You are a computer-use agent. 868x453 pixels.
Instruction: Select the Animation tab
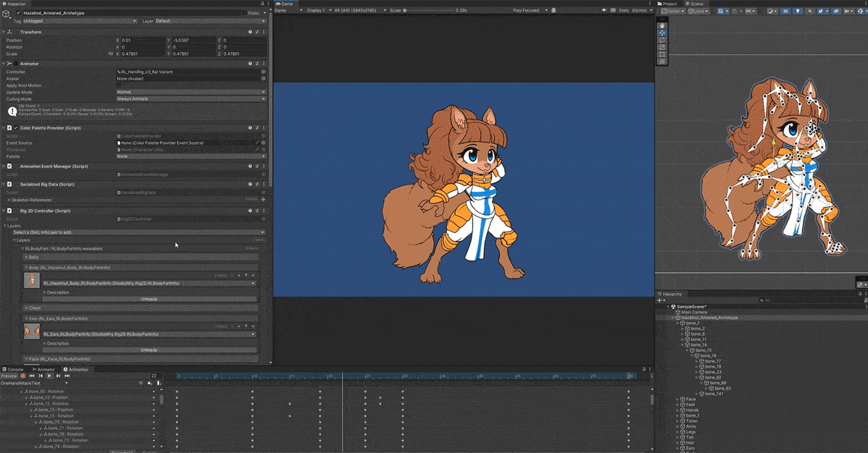pyautogui.click(x=76, y=369)
